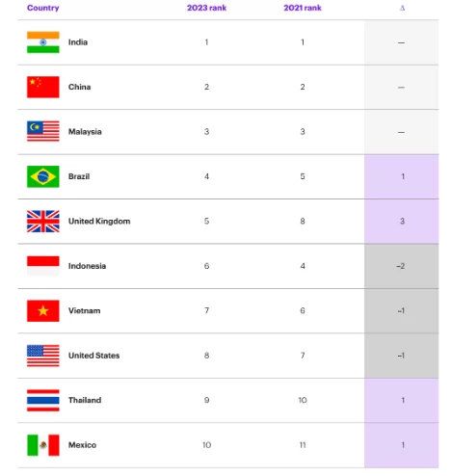
Task: Click the Indonesia country name
Action: pyautogui.click(x=87, y=266)
